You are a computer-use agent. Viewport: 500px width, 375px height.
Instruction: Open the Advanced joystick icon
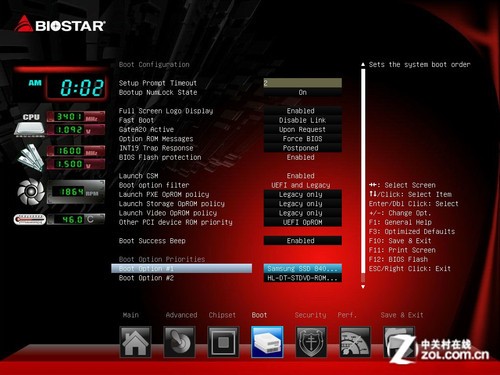[x=179, y=342]
